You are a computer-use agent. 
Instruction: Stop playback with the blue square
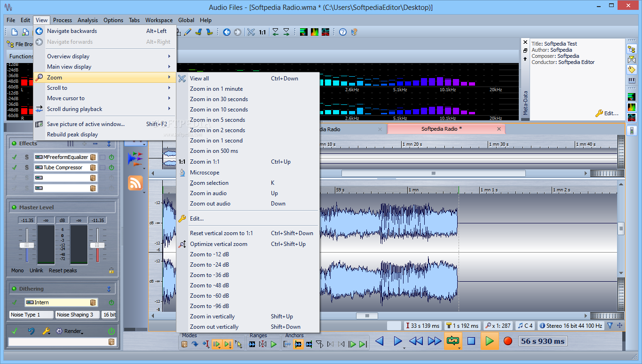[471, 341]
